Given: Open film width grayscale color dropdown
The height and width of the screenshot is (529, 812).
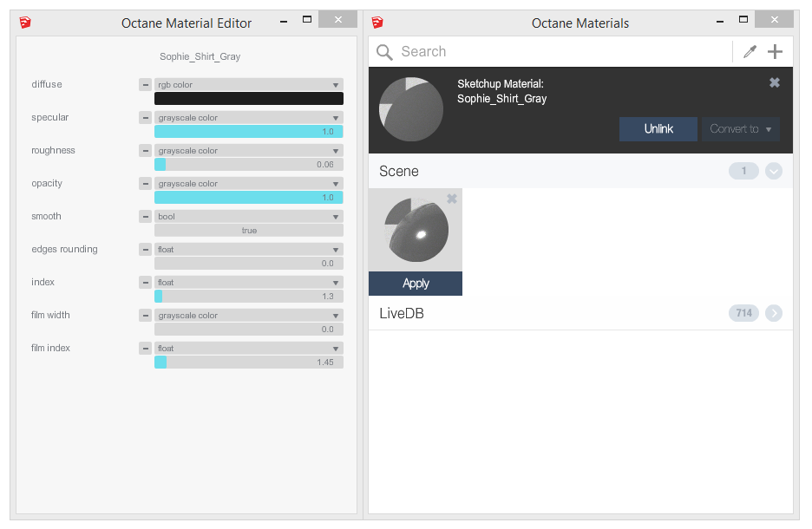Looking at the screenshot, I should click(x=249, y=315).
